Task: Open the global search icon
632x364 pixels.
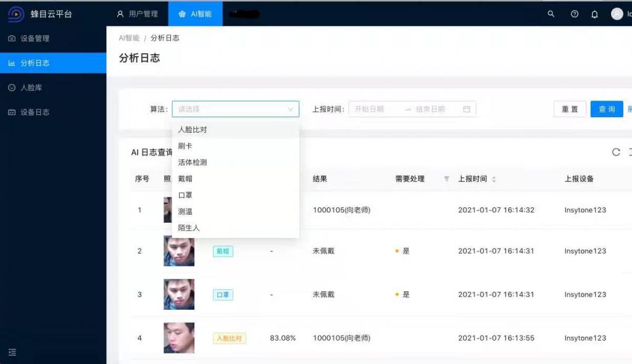Action: click(551, 14)
